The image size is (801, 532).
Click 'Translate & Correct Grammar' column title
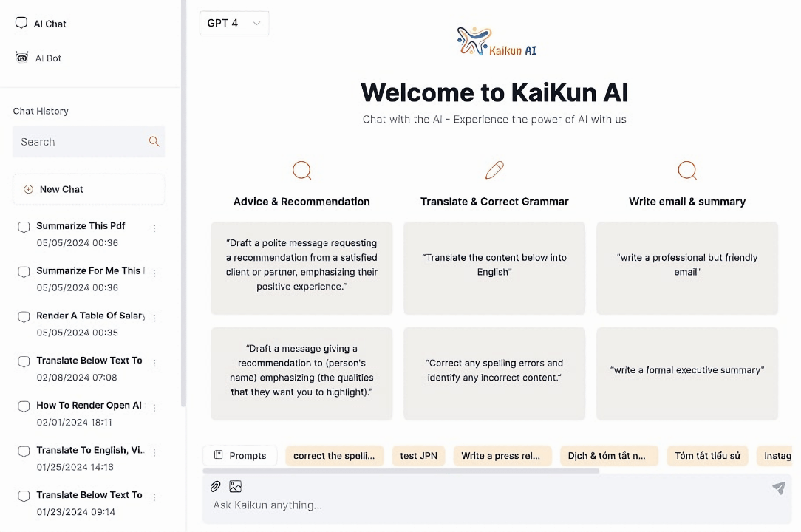click(494, 202)
